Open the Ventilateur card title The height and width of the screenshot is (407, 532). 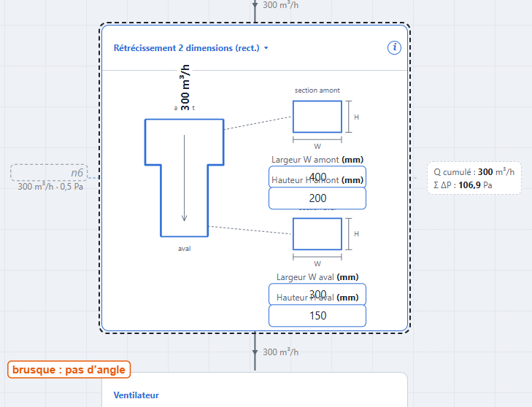coord(136,395)
